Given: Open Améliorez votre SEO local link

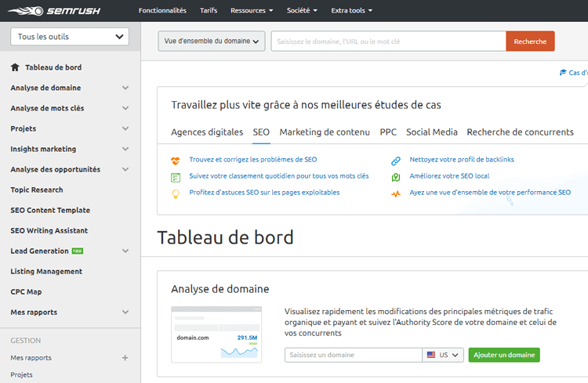Looking at the screenshot, I should [449, 176].
